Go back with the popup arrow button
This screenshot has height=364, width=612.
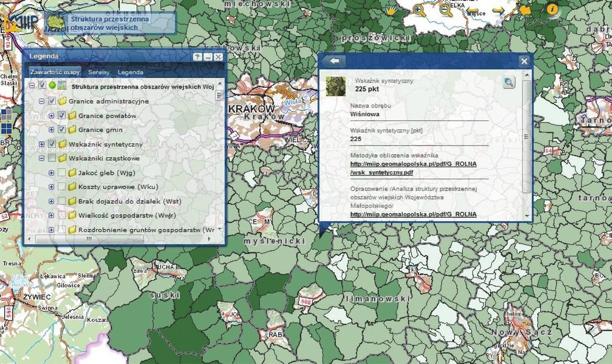335,61
